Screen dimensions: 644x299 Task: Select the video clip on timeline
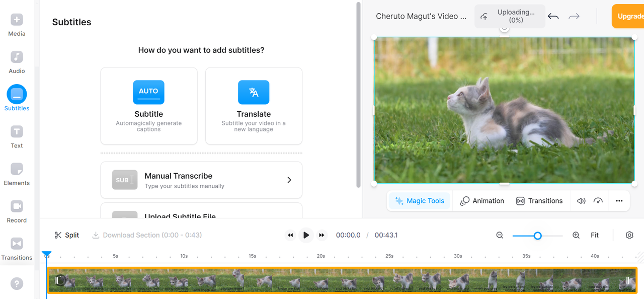tap(342, 280)
